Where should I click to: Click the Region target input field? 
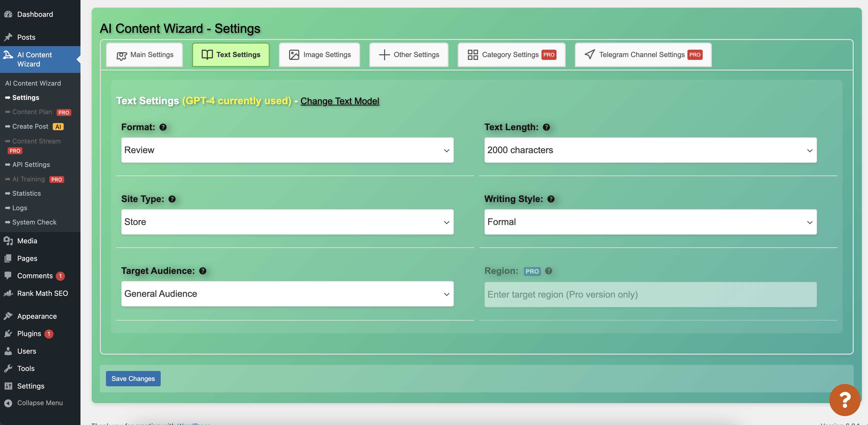tap(650, 295)
